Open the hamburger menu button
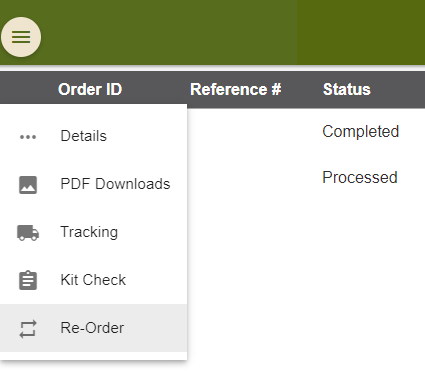This screenshot has height=378, width=425. pyautogui.click(x=21, y=37)
